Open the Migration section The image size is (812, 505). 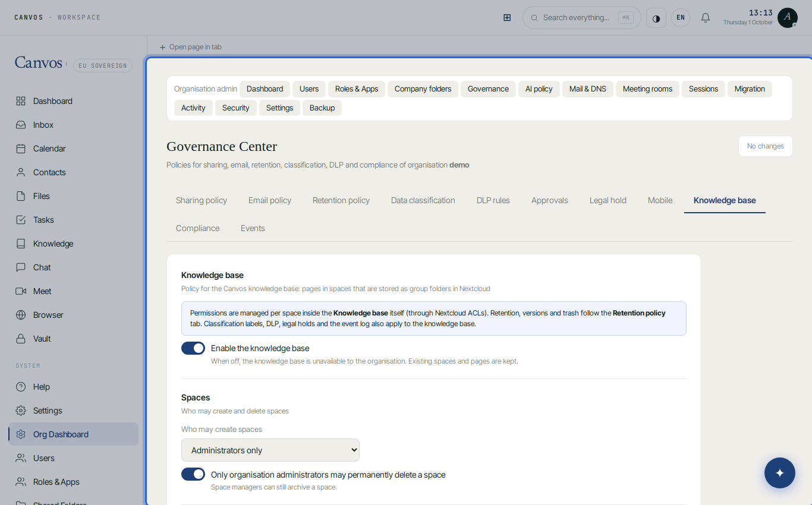(750, 89)
